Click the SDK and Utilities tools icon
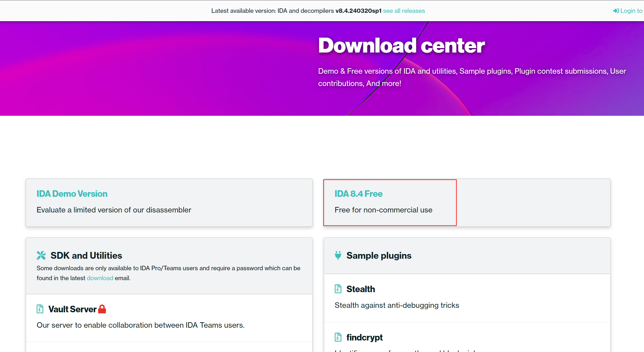Screen dimensions: 644x352 pyautogui.click(x=41, y=255)
